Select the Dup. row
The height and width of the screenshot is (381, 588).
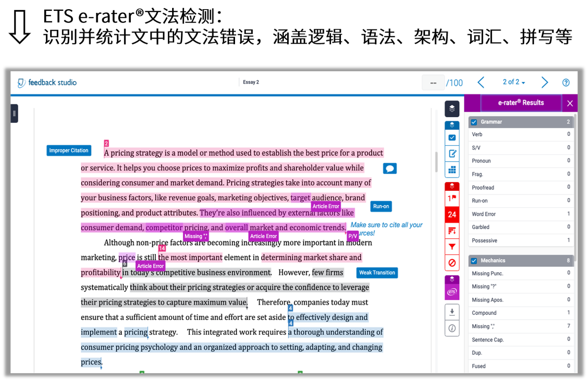tap(521, 353)
